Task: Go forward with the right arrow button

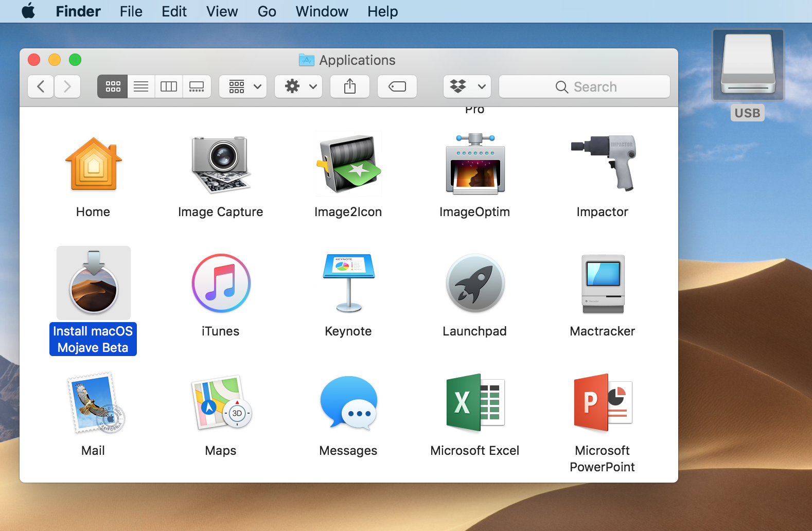Action: coord(67,86)
